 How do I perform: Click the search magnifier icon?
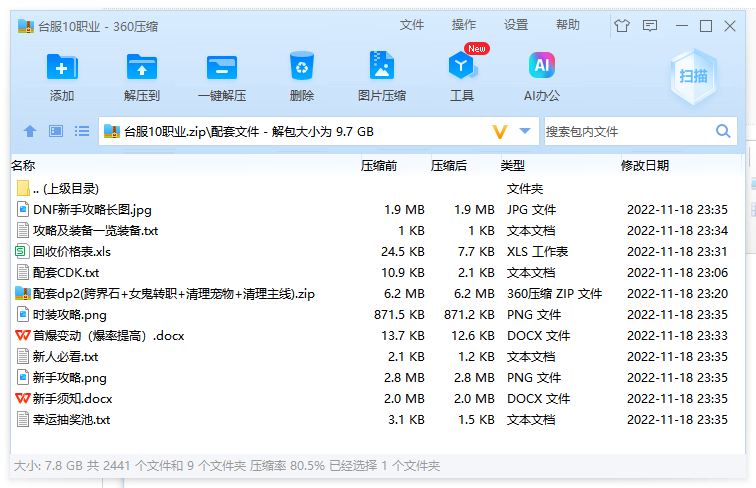[x=723, y=131]
